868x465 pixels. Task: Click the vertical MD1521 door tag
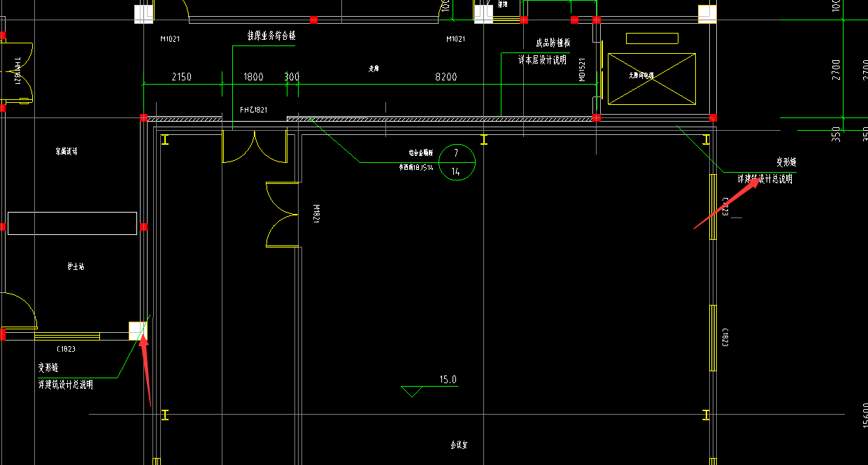click(x=582, y=69)
